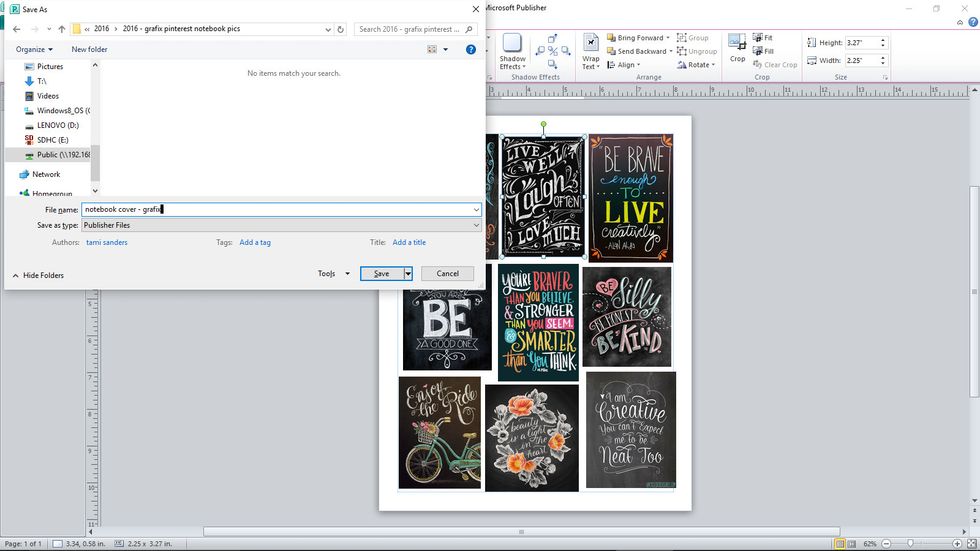
Task: Open Send Backward dropdown arrow
Action: click(x=671, y=51)
